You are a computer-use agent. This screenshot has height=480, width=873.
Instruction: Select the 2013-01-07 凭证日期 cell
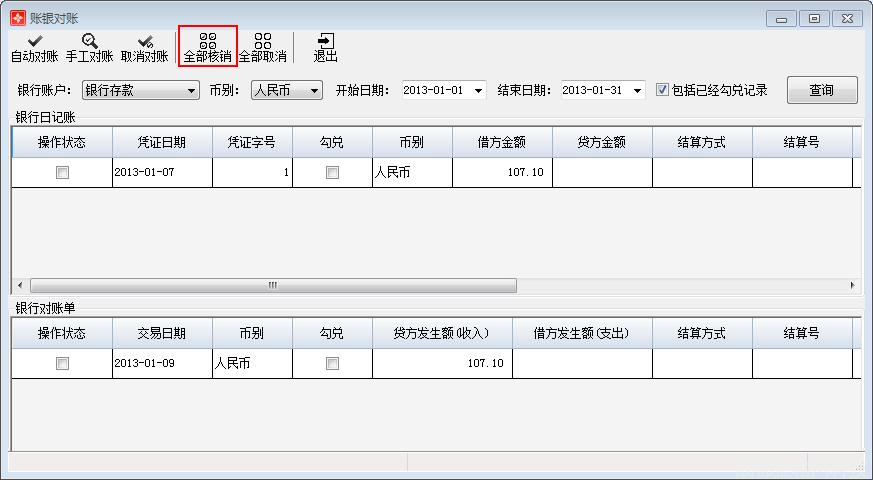click(162, 172)
